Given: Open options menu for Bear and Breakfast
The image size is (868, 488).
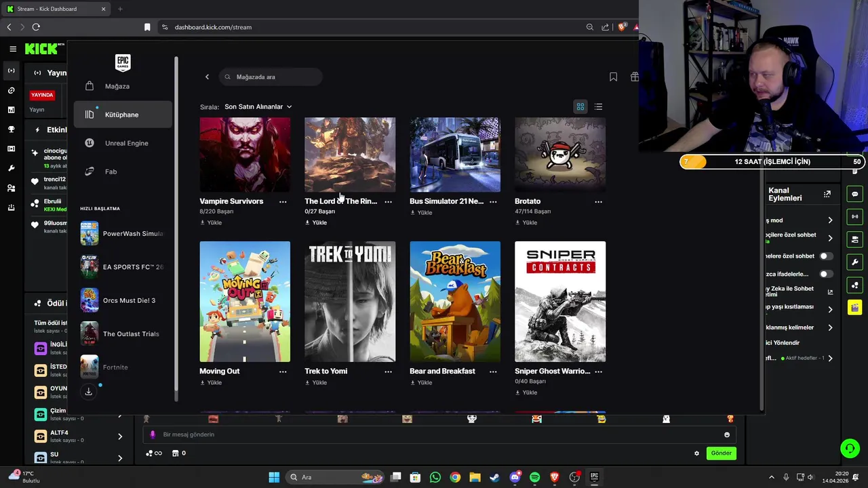Looking at the screenshot, I should pos(493,371).
